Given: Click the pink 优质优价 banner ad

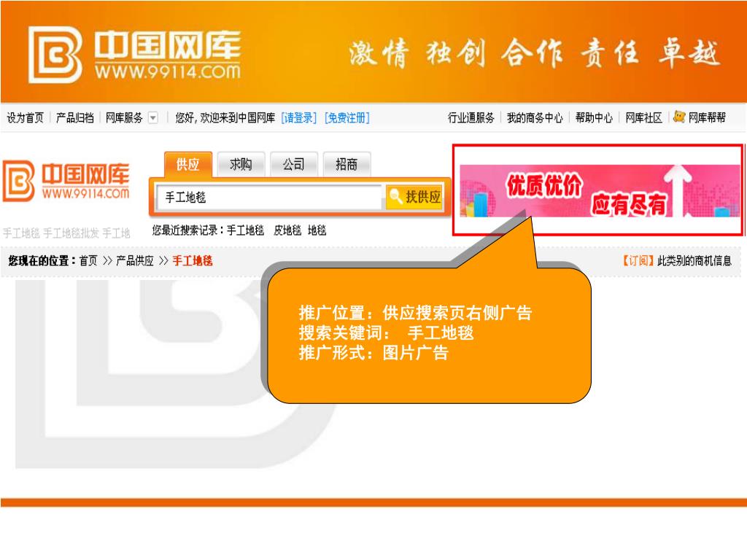Looking at the screenshot, I should (x=600, y=190).
